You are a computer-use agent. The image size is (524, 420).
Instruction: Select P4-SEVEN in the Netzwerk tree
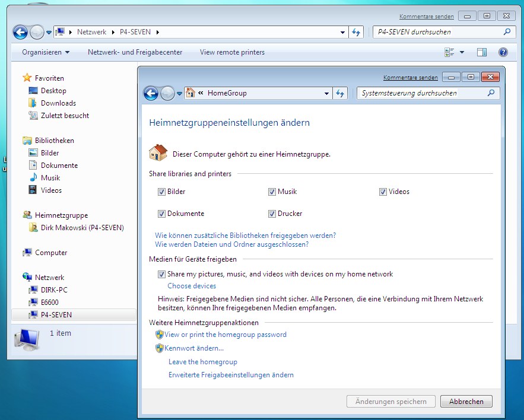[x=56, y=315]
